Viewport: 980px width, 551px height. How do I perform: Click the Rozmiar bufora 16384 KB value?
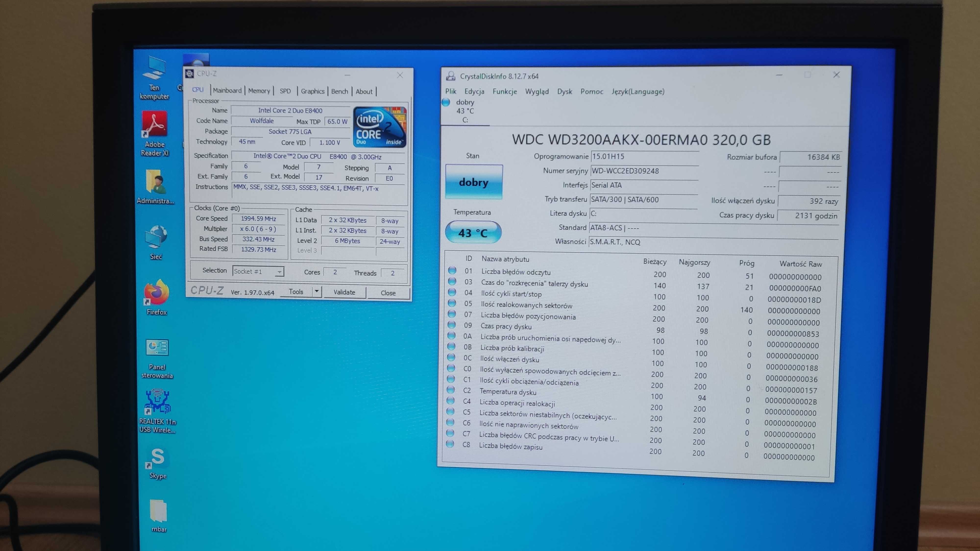810,157
